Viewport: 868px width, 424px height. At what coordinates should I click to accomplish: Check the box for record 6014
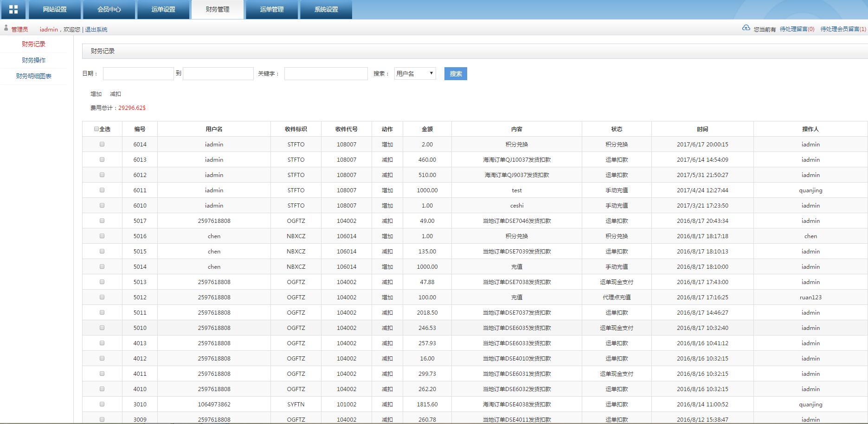pos(102,144)
